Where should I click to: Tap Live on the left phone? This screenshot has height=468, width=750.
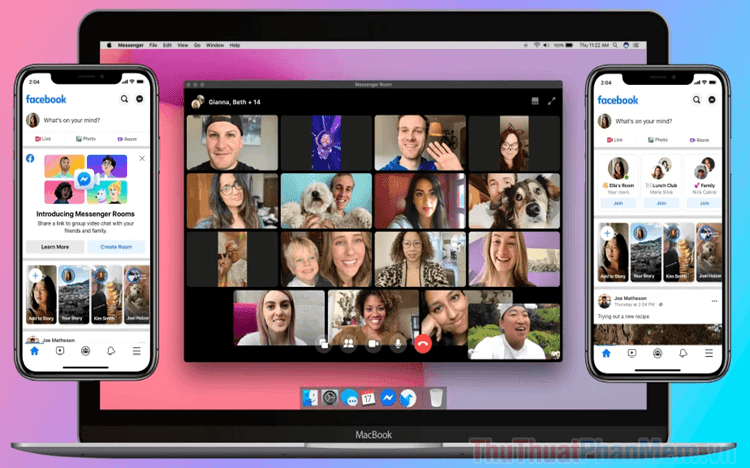(x=43, y=139)
